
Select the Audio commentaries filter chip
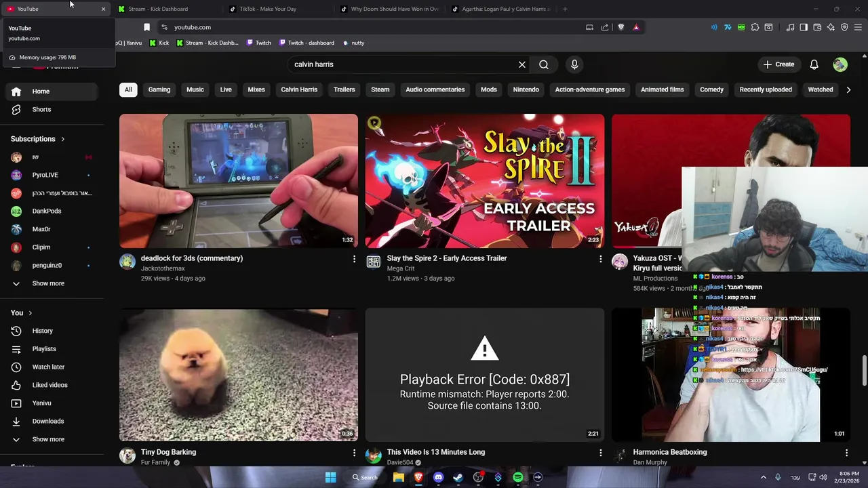pos(435,89)
